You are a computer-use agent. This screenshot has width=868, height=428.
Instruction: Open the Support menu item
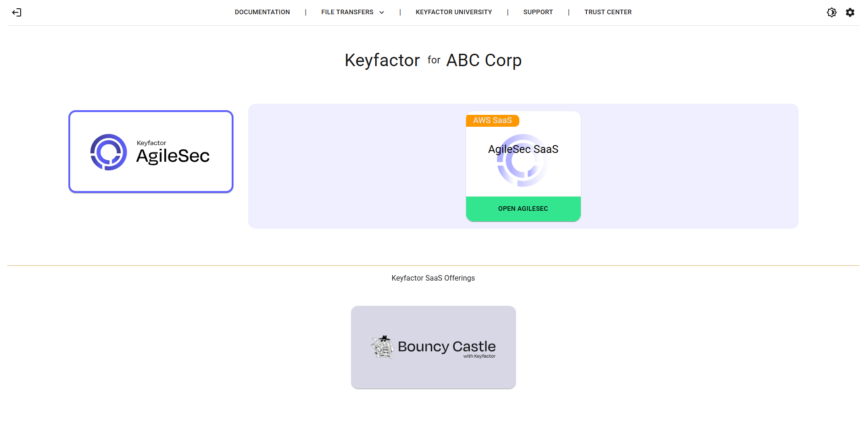click(x=538, y=12)
